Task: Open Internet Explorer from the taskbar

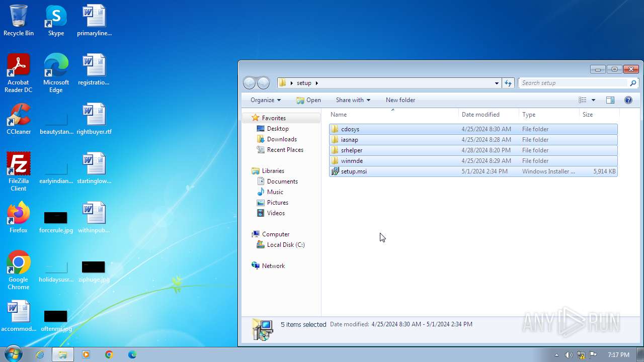Action: pyautogui.click(x=40, y=354)
